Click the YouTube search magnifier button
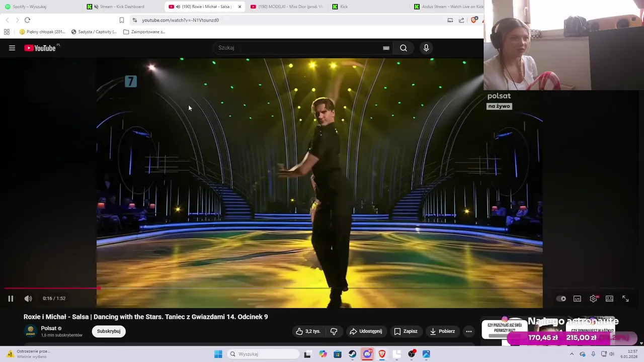This screenshot has width=644, height=362. (404, 48)
